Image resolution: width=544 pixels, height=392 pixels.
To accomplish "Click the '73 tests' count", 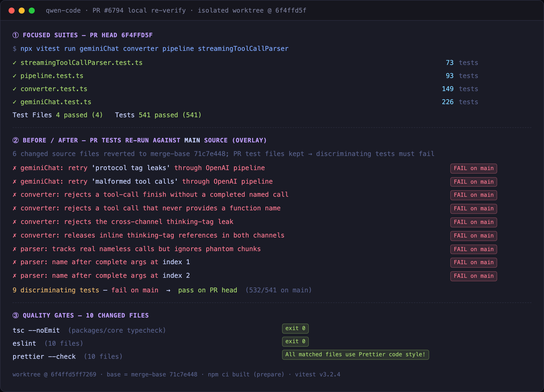I will (462, 63).
